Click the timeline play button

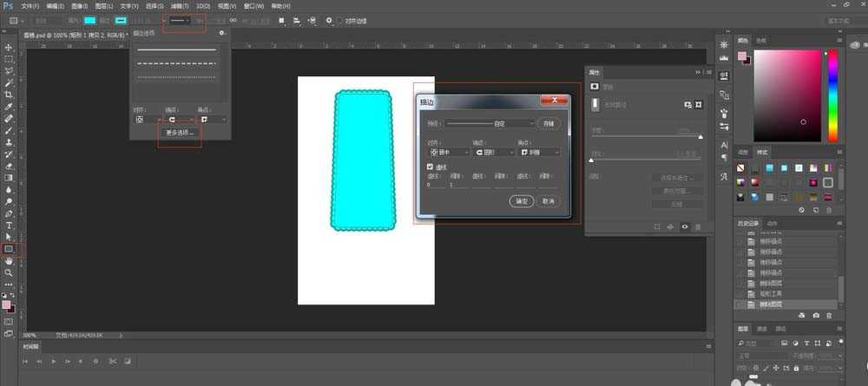(54, 360)
